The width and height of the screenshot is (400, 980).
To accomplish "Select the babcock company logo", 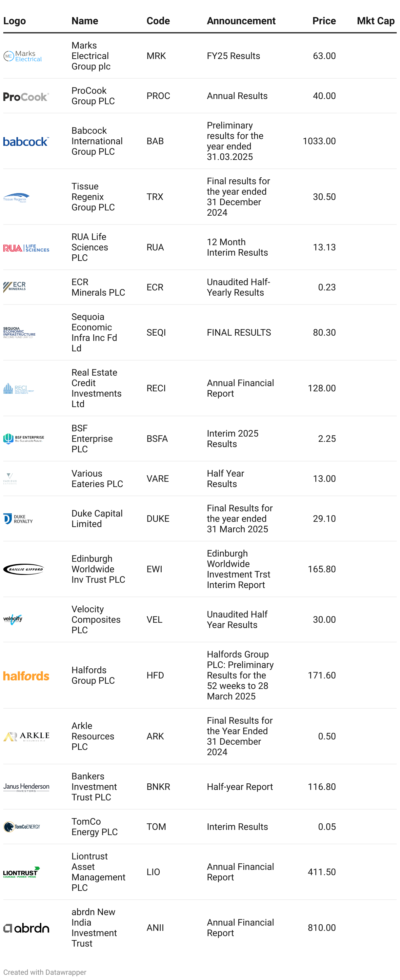I will [26, 142].
